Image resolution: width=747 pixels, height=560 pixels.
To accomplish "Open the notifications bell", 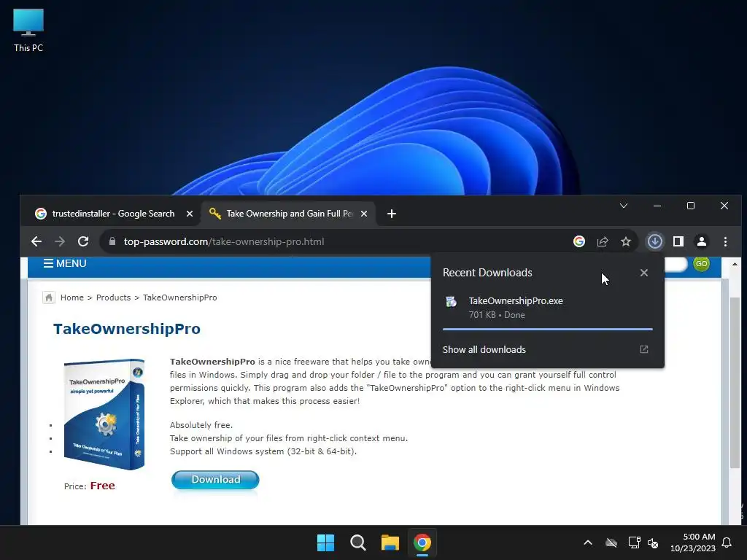I will (x=727, y=542).
